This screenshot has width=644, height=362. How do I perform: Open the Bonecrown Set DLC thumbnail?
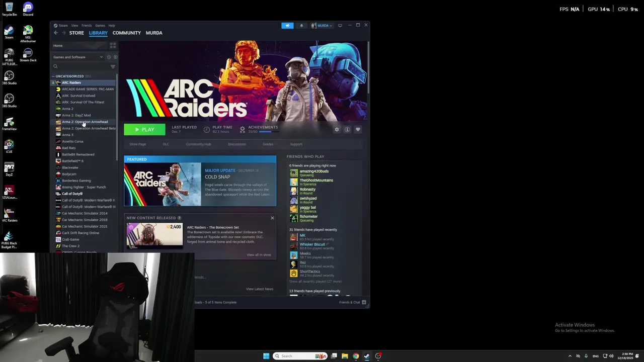(x=154, y=236)
